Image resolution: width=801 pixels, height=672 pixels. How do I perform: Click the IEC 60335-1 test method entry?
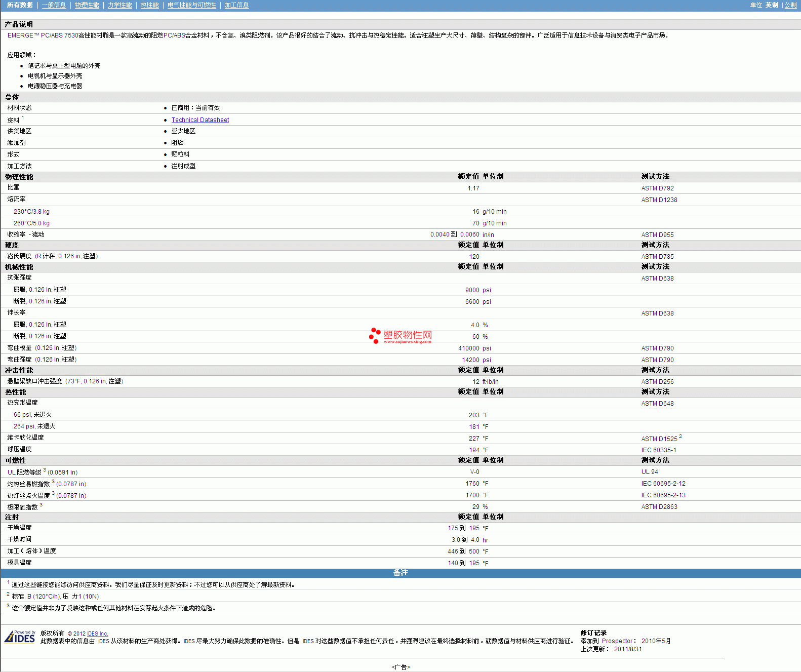click(x=658, y=450)
